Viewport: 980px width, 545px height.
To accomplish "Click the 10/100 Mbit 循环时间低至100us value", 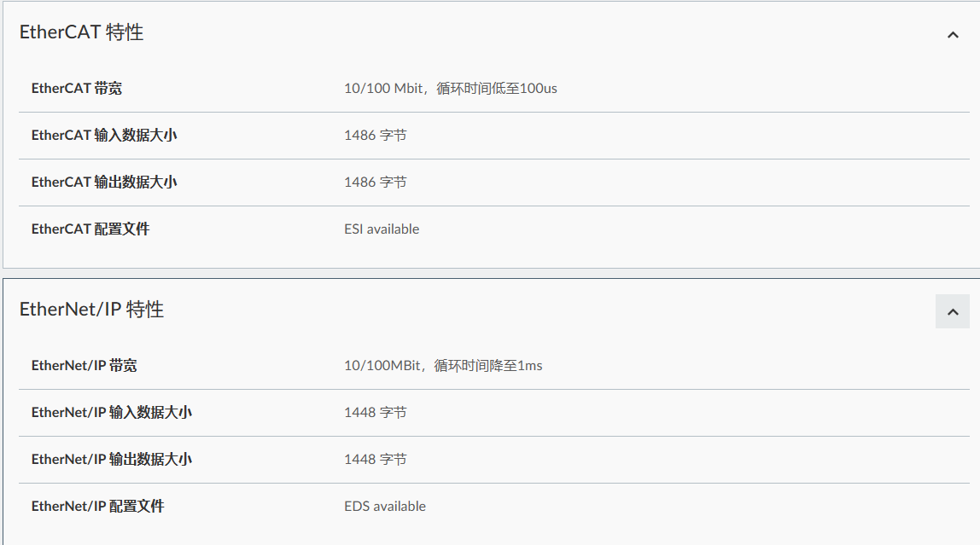I will tap(451, 89).
